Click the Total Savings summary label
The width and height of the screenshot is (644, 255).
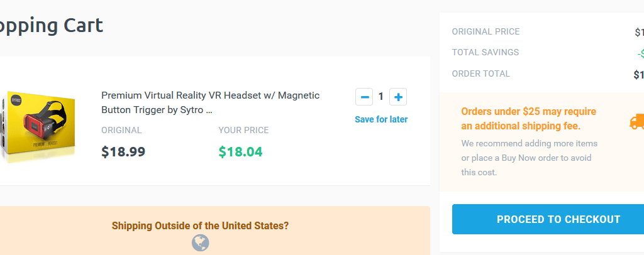tap(485, 52)
